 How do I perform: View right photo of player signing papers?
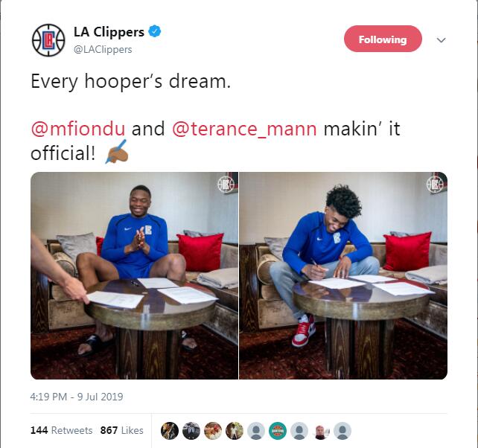point(343,275)
